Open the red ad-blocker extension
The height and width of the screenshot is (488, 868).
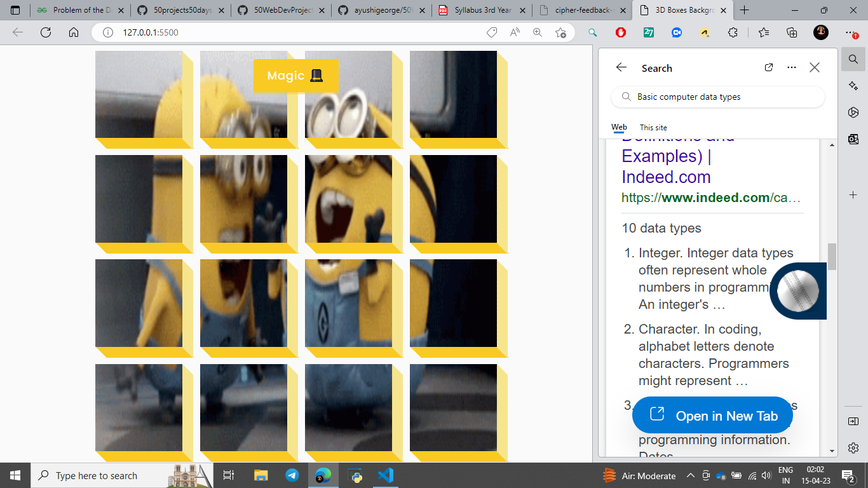[621, 32]
